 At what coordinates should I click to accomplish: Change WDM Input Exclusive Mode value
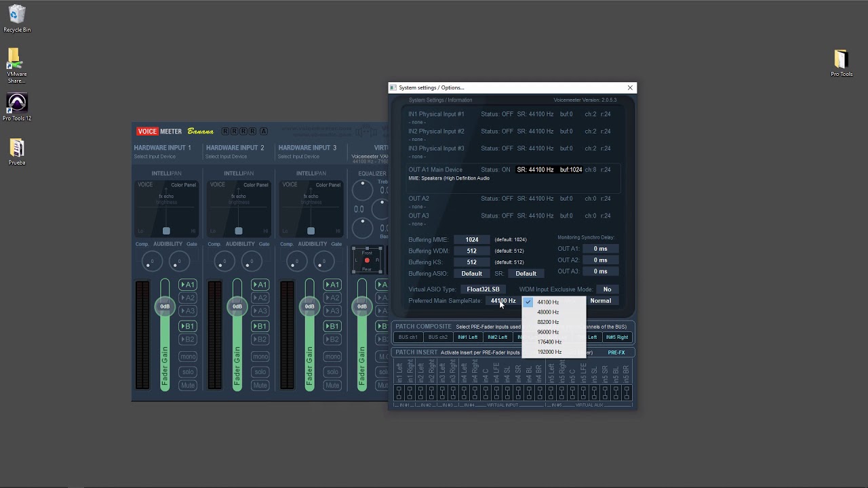[x=607, y=289]
